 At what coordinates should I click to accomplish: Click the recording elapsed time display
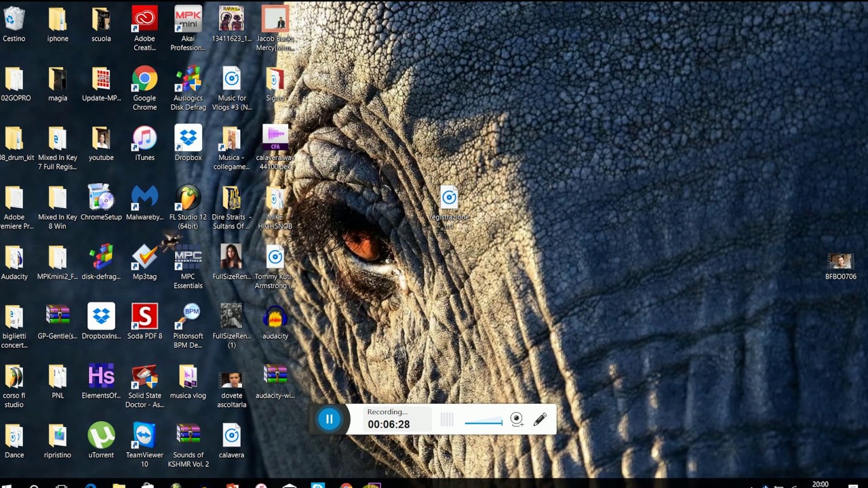pyautogui.click(x=389, y=424)
